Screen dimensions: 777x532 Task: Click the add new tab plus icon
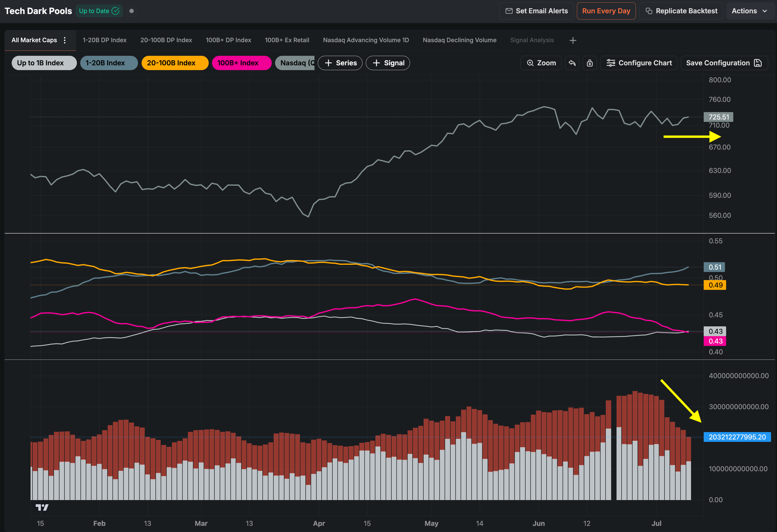[573, 40]
